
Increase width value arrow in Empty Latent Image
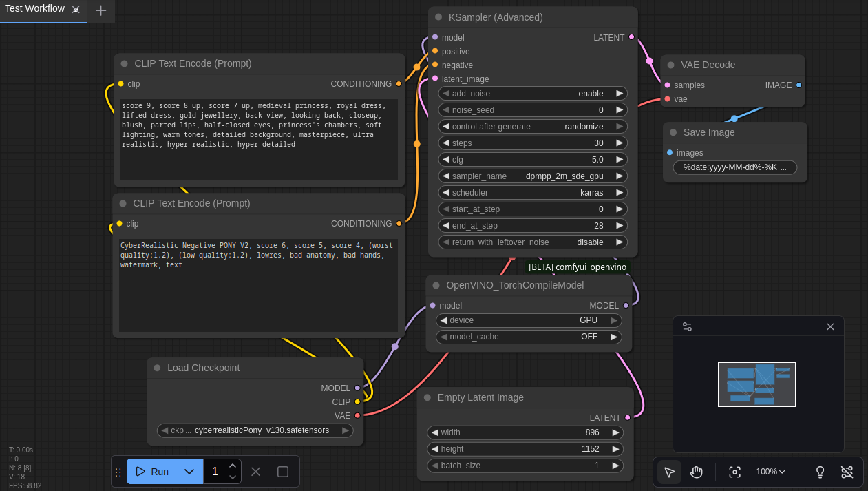615,432
